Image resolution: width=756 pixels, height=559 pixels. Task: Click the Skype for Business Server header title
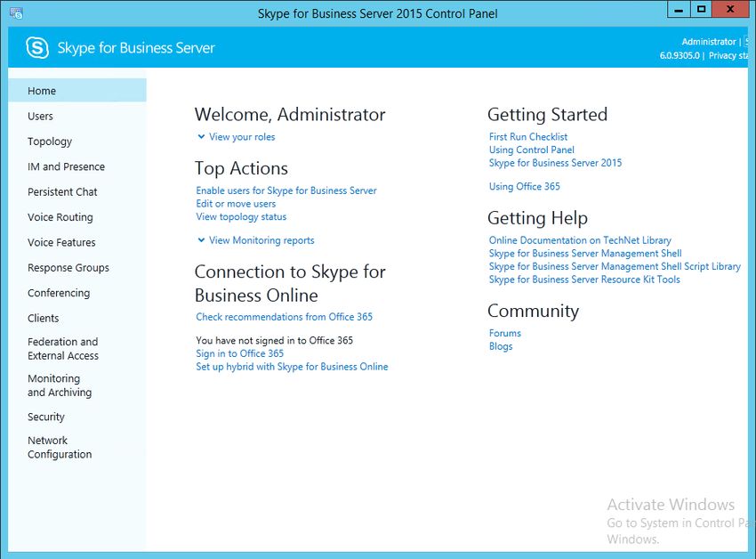(136, 48)
